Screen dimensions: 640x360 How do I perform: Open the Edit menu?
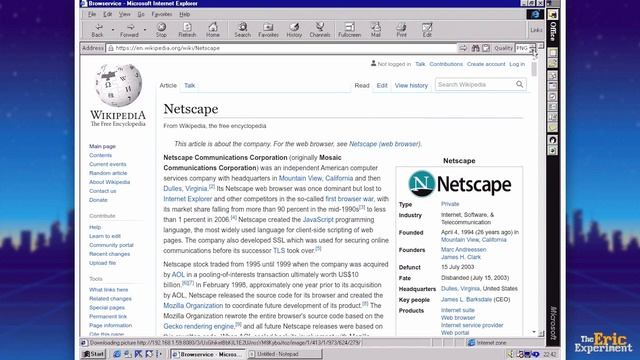(x=107, y=14)
